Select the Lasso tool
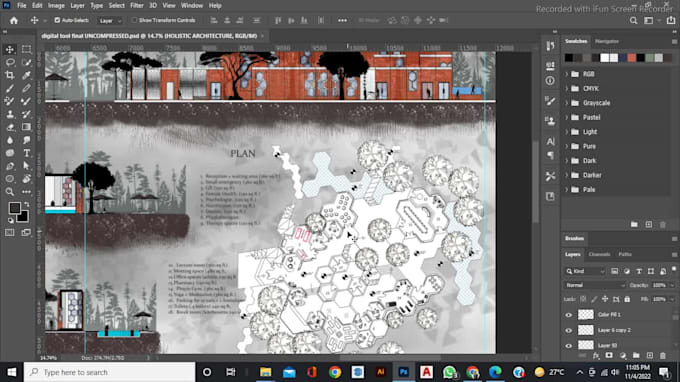The image size is (680, 382). [10, 62]
